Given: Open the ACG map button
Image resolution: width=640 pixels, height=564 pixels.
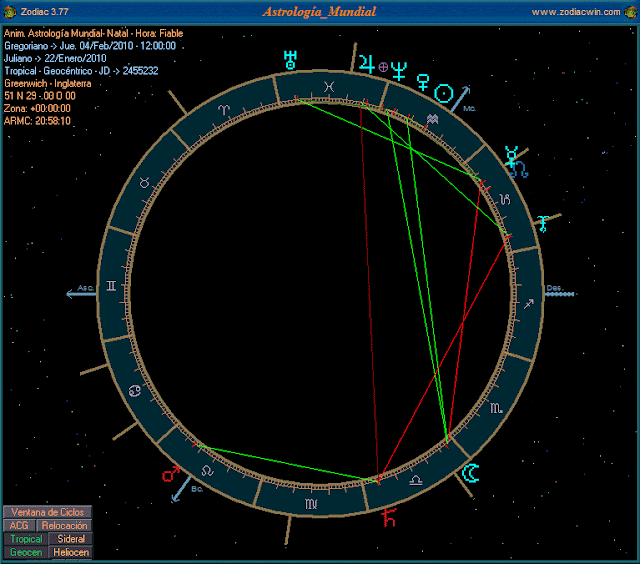Looking at the screenshot, I should pos(19,525).
